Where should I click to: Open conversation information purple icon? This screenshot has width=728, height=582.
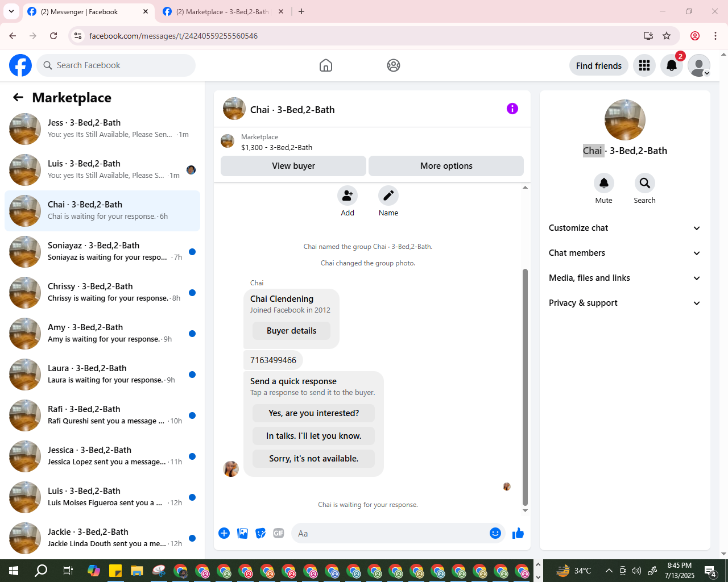point(512,109)
